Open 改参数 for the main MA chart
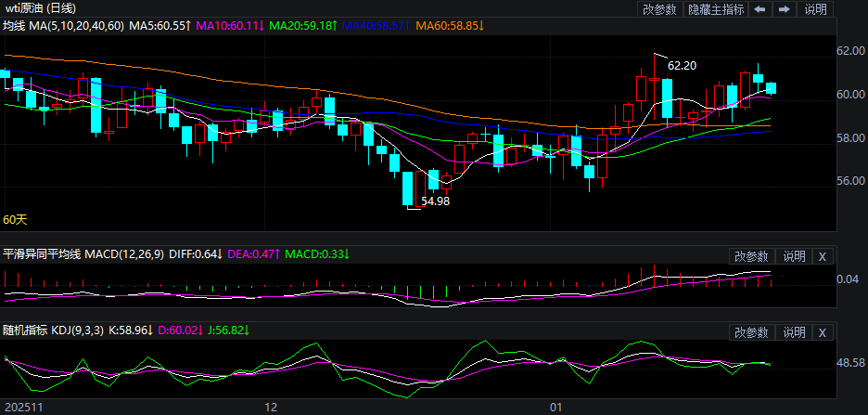The height and width of the screenshot is (415, 868). pos(658,9)
